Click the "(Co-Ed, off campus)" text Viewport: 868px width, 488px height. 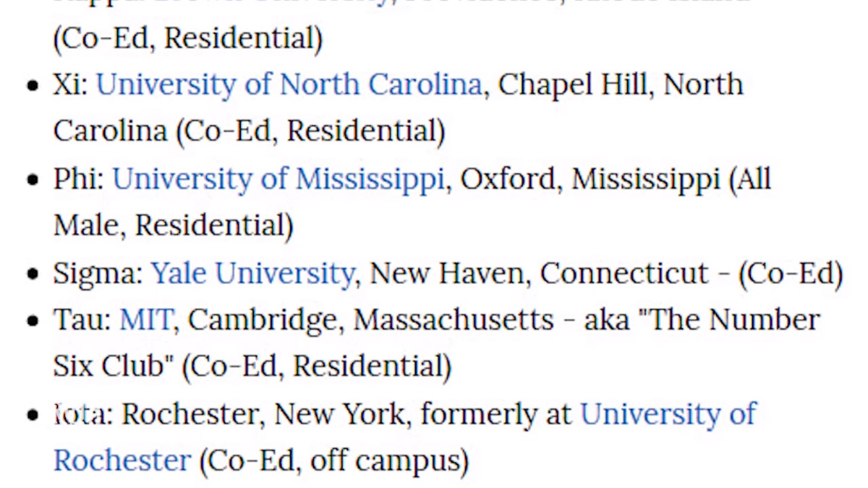tap(333, 461)
